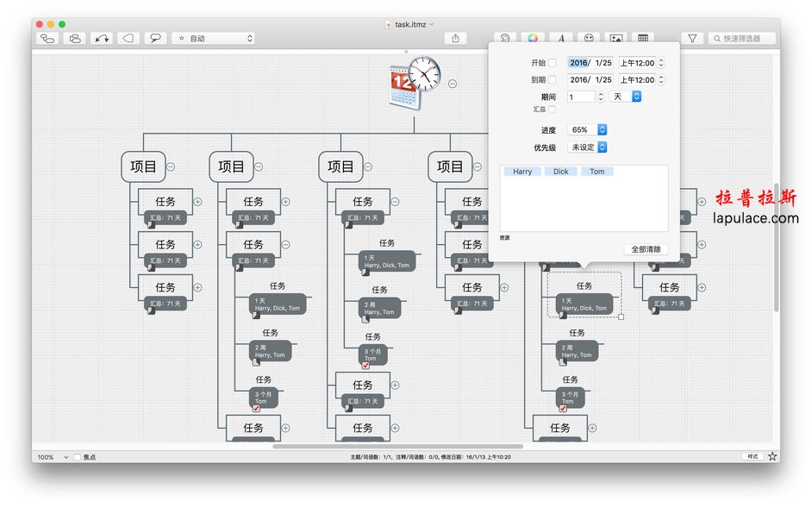The width and height of the screenshot is (812, 508).
Task: Click the add child topic toolbar icon
Action: (47, 38)
